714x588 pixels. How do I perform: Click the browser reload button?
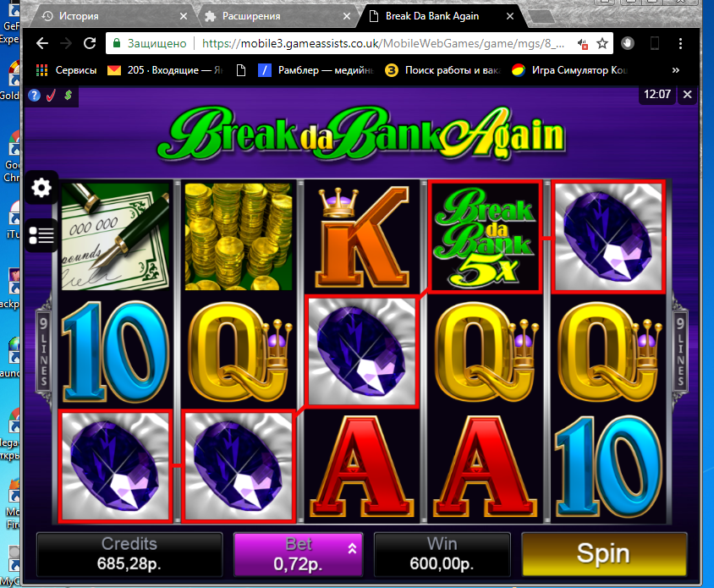pyautogui.click(x=90, y=43)
